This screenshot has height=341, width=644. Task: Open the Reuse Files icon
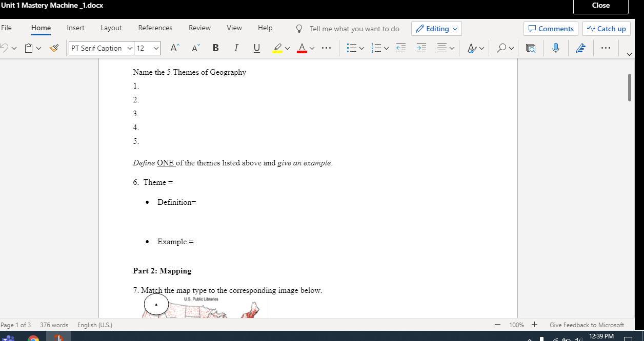point(531,48)
